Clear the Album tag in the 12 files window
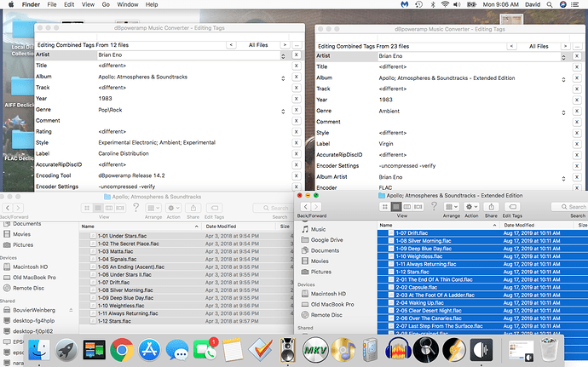Viewport: 588px width, 367px height. pos(297,77)
